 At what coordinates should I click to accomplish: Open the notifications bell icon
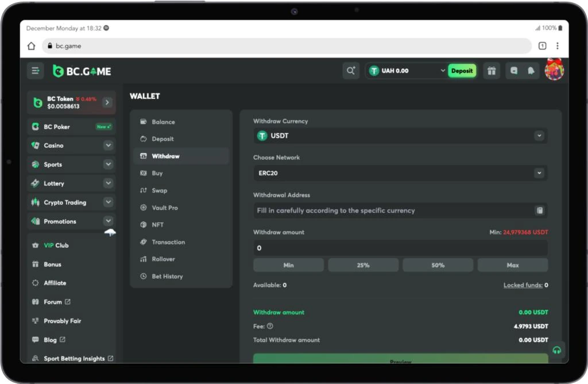(531, 71)
